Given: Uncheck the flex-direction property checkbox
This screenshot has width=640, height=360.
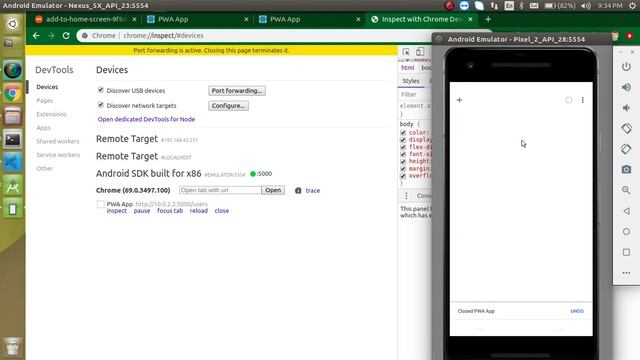Looking at the screenshot, I should (x=403, y=147).
